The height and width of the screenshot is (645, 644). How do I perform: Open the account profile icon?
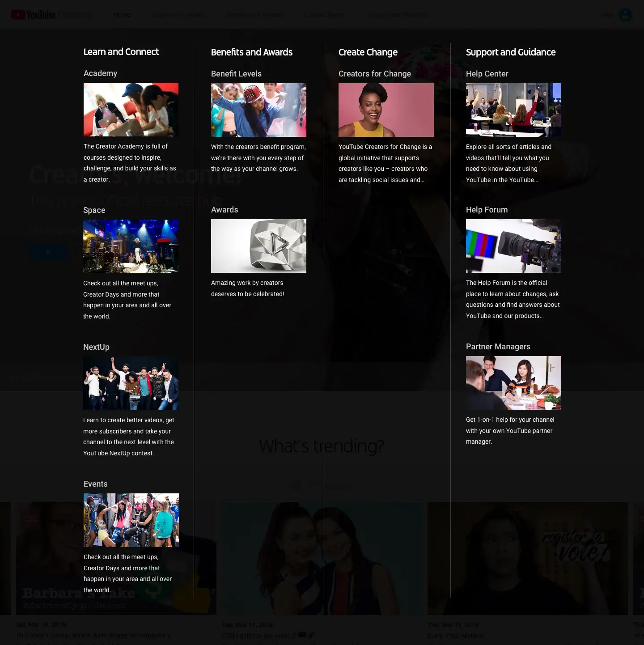(624, 15)
